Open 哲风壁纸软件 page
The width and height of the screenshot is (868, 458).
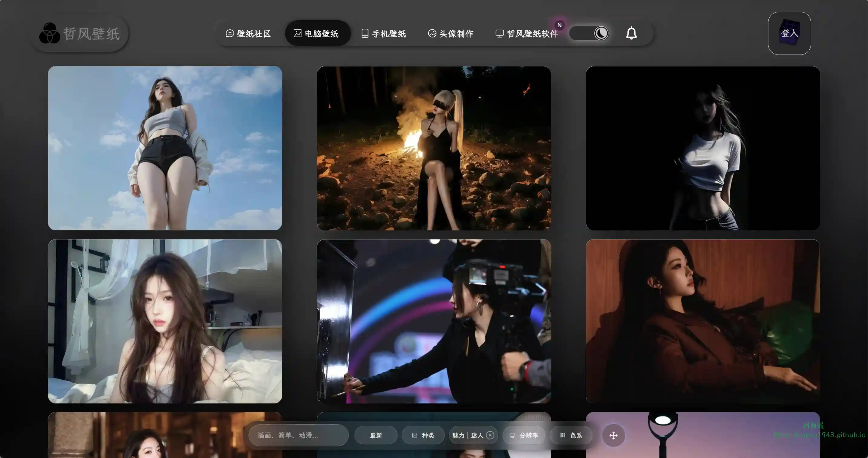(527, 33)
